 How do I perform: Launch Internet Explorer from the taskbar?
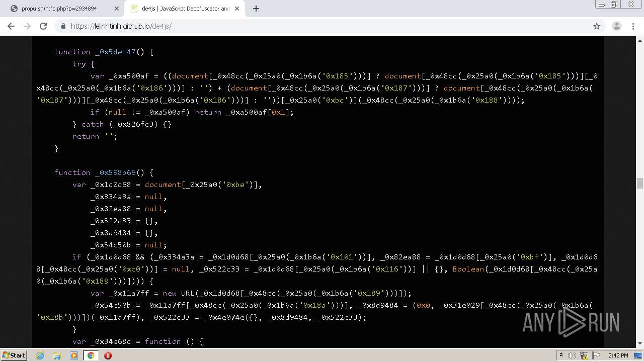40,355
